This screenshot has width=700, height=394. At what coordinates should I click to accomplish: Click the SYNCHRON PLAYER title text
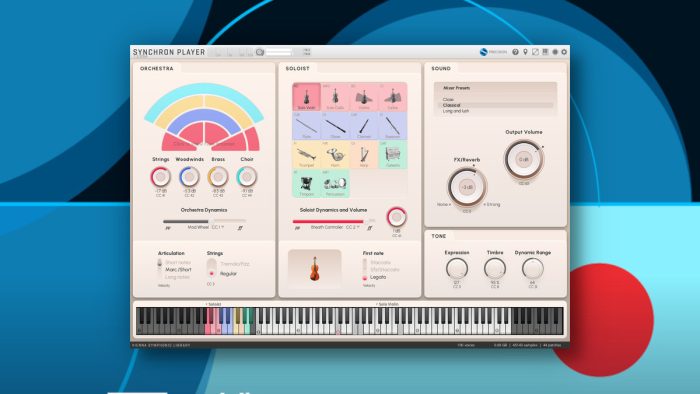coord(169,52)
